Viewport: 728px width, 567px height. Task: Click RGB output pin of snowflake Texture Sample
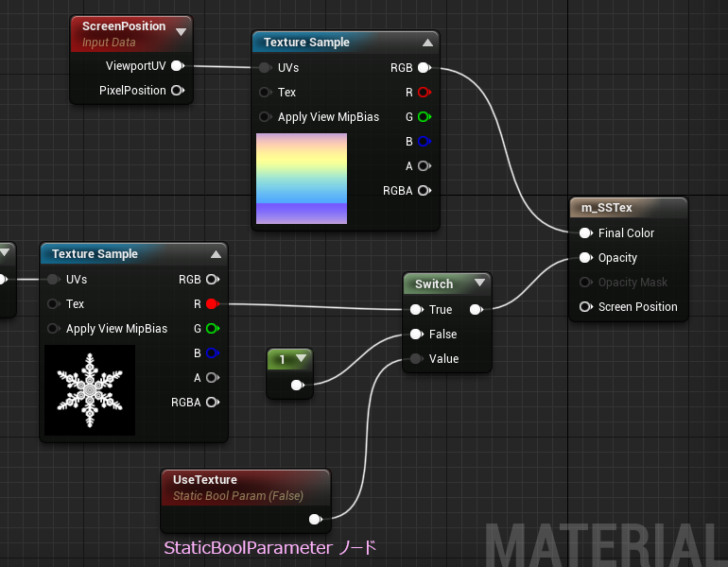[213, 280]
